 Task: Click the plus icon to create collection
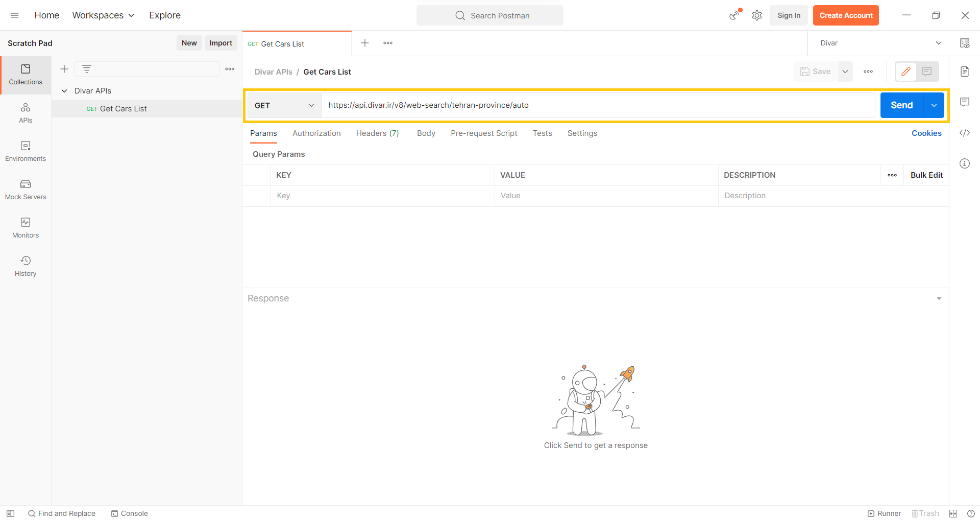[64, 69]
